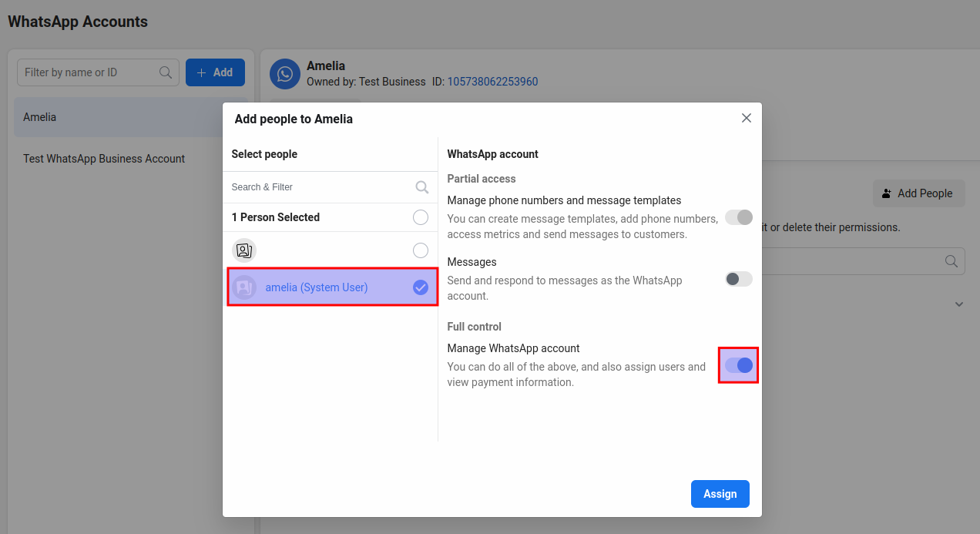Toggle Manage phone numbers and message templates
The image size is (980, 534).
point(739,217)
